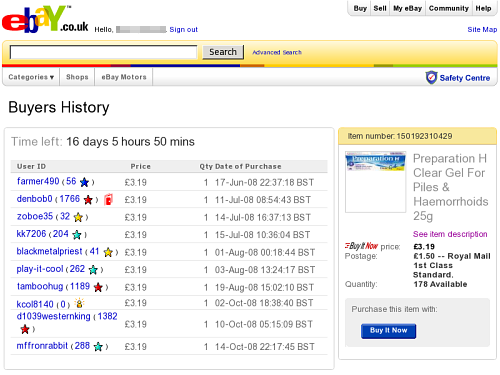Click the Safety Centre shield icon
This screenshot has height=375, width=500.
pos(431,77)
